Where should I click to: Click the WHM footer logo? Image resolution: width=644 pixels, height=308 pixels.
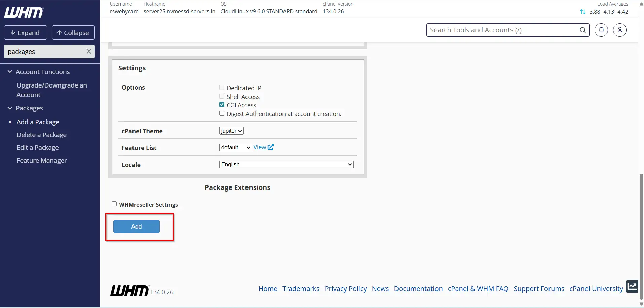129,291
